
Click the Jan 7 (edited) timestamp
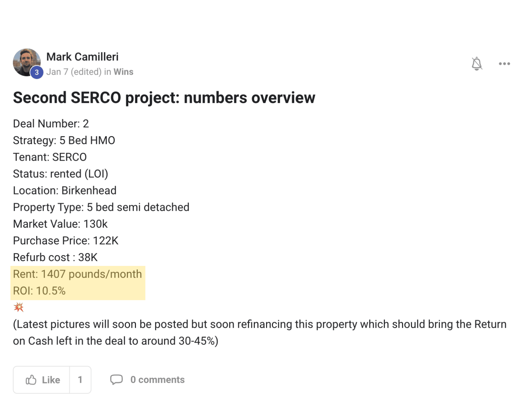click(74, 72)
